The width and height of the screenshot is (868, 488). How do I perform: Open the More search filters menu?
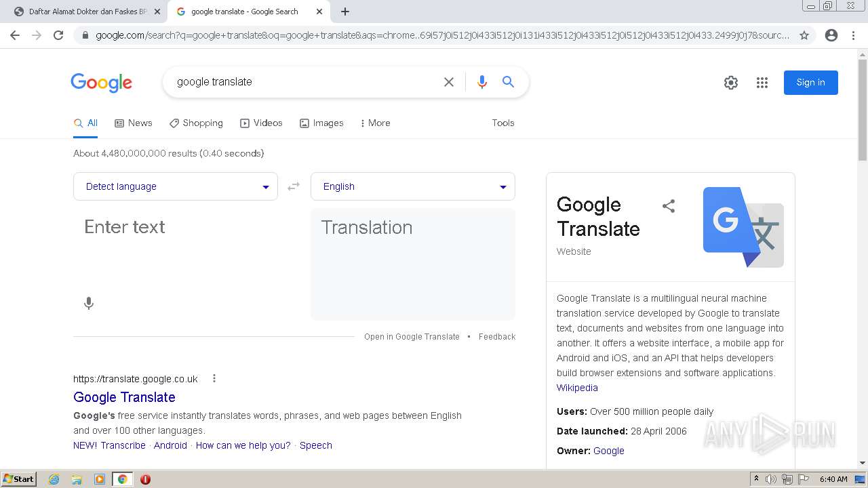pos(375,123)
